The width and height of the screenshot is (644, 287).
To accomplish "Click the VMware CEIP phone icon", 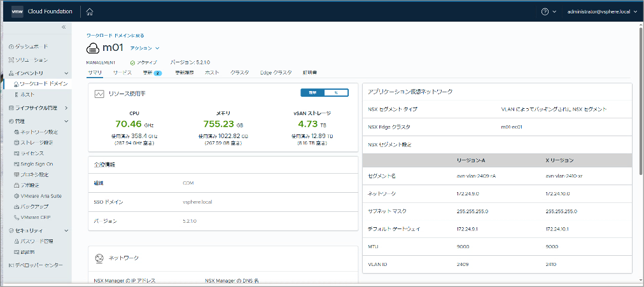I will [x=17, y=217].
